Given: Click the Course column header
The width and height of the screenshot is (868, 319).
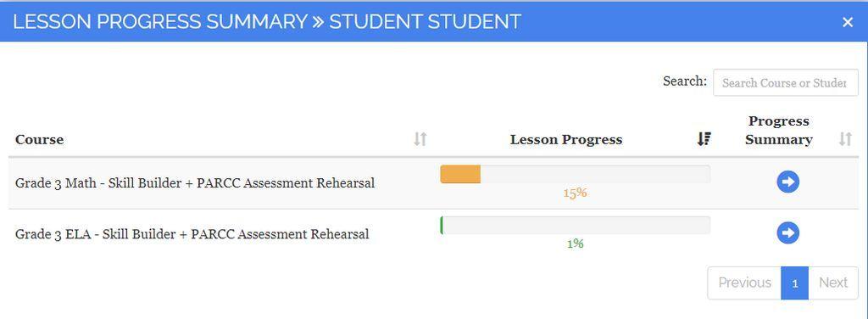Looking at the screenshot, I should point(39,139).
